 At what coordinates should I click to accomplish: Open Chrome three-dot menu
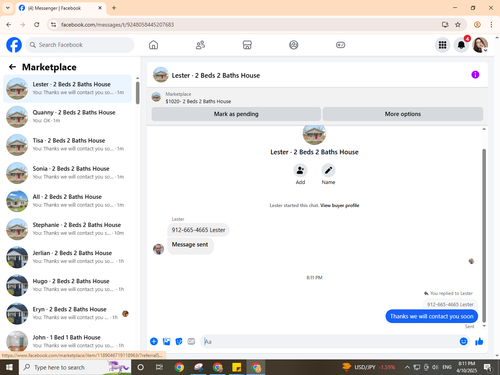pyautogui.click(x=491, y=25)
